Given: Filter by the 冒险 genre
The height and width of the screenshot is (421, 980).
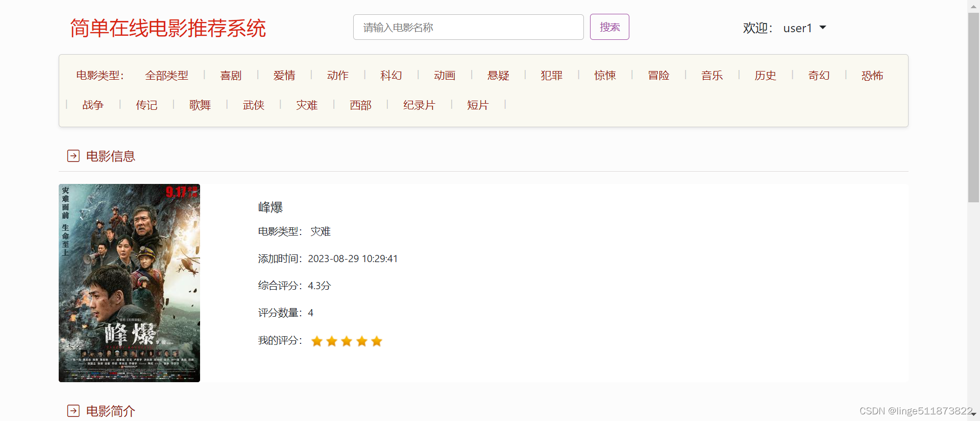Looking at the screenshot, I should pos(658,76).
